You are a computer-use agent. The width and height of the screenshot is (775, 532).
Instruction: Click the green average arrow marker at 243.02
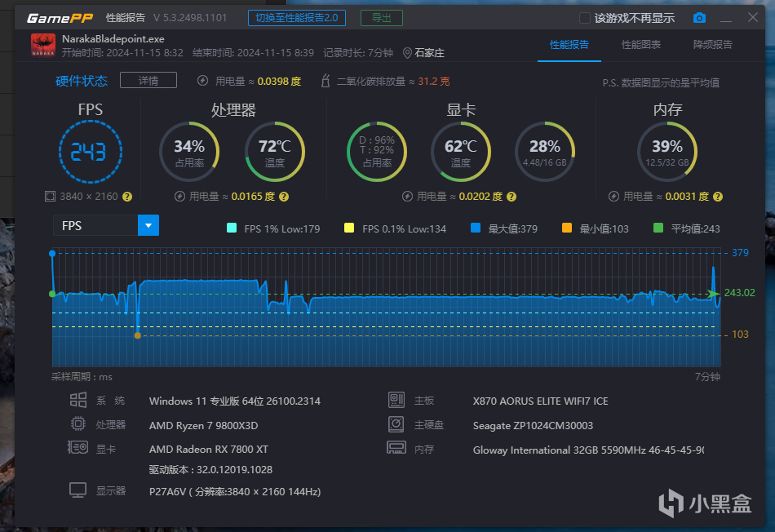713,293
